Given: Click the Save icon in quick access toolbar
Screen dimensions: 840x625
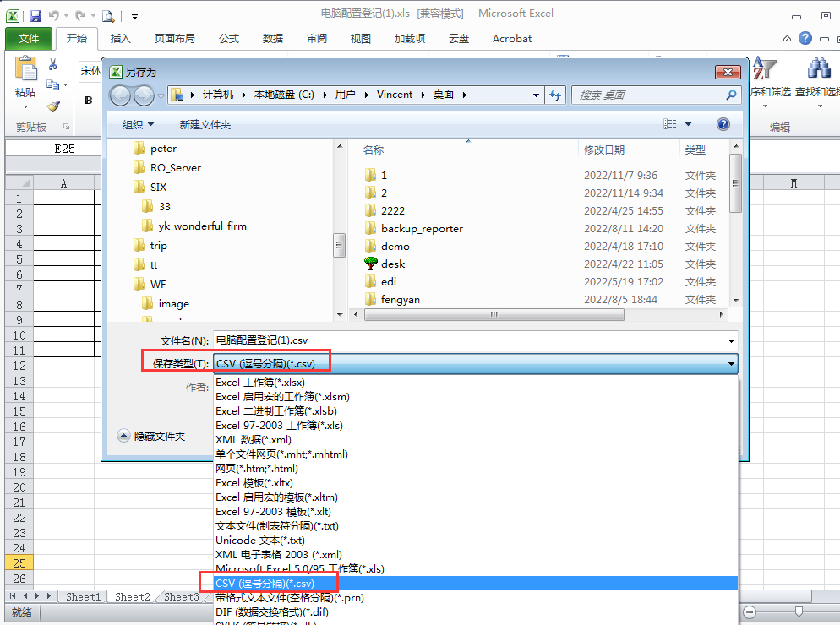Looking at the screenshot, I should [35, 16].
